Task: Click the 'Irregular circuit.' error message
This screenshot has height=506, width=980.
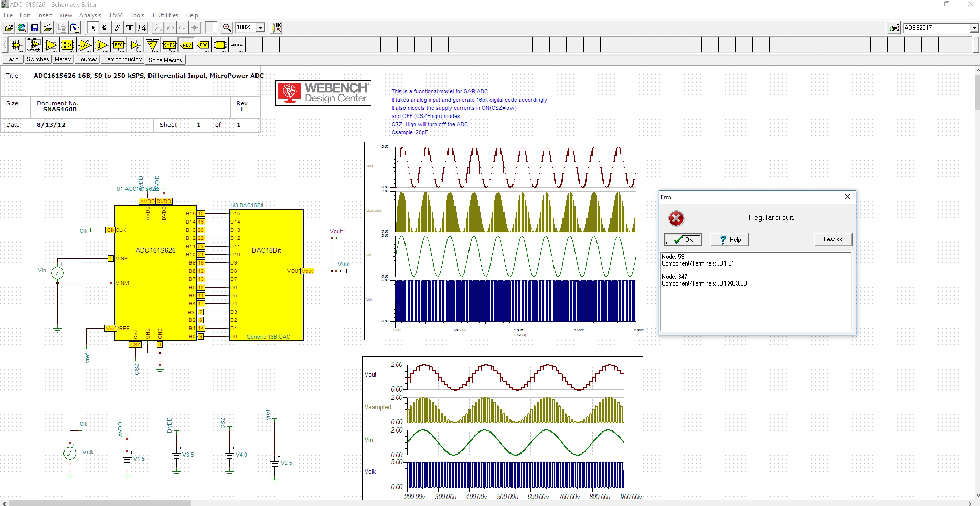Action: (x=771, y=218)
